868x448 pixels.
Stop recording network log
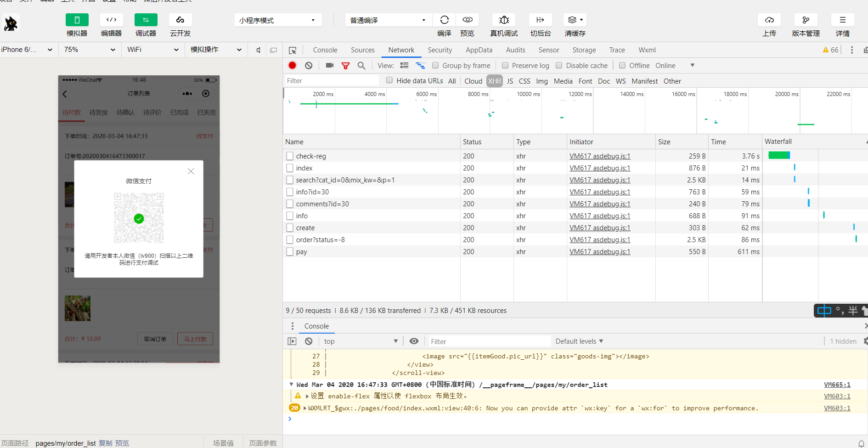click(x=292, y=65)
